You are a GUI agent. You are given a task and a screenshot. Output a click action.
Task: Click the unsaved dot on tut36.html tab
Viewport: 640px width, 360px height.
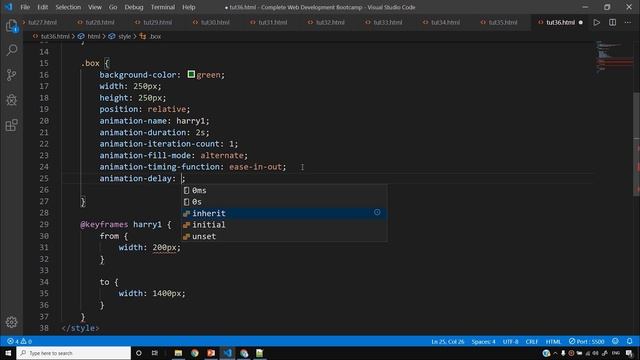[581, 22]
